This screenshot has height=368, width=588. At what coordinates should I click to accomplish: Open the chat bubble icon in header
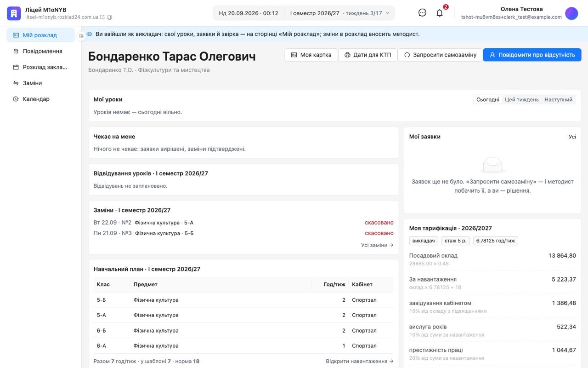point(422,13)
